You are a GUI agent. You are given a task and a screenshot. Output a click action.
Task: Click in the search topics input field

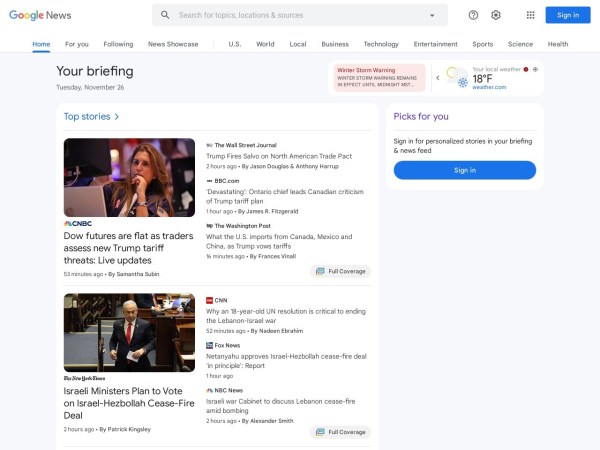(300, 15)
